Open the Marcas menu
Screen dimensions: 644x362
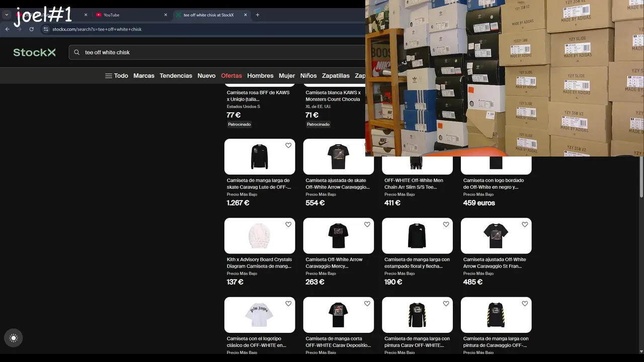[144, 75]
